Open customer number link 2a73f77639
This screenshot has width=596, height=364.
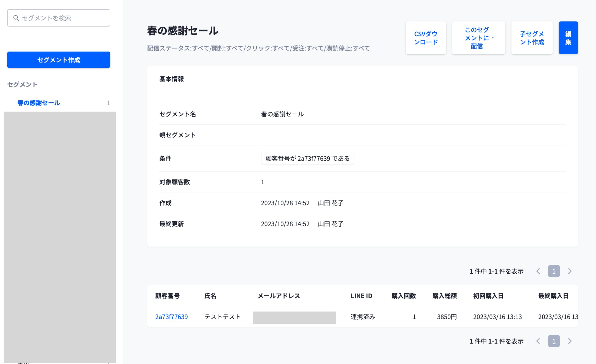click(171, 317)
